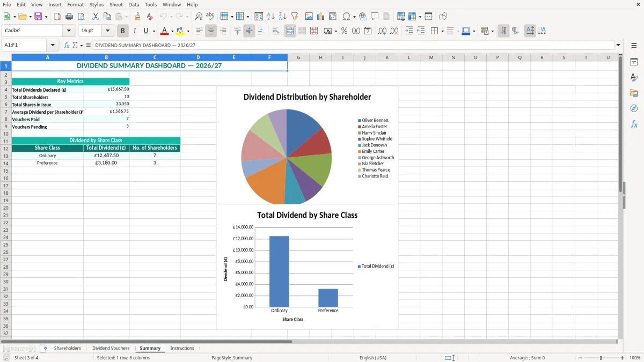Toggle Underline formatting
This screenshot has width=644, height=362.
pyautogui.click(x=146, y=31)
